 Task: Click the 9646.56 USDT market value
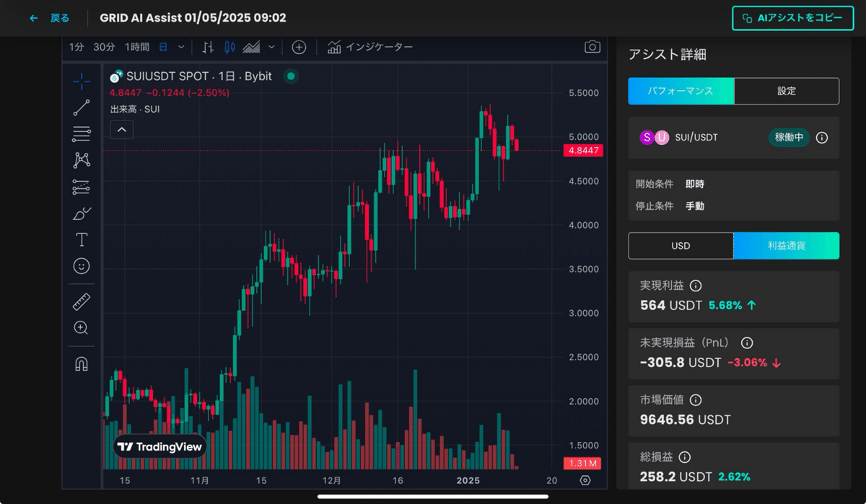coord(686,420)
